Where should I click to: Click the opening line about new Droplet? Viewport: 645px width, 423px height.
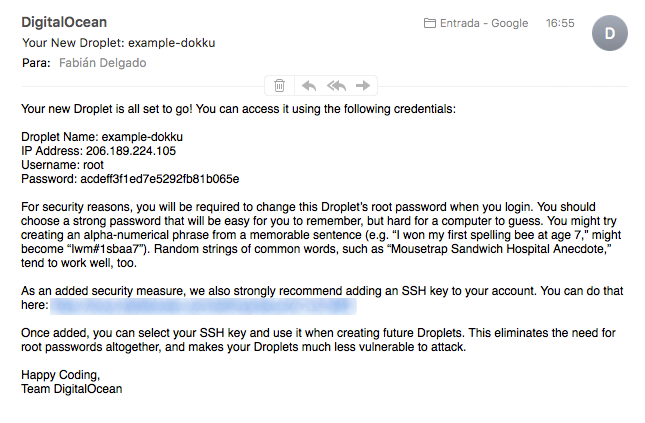tap(238, 109)
